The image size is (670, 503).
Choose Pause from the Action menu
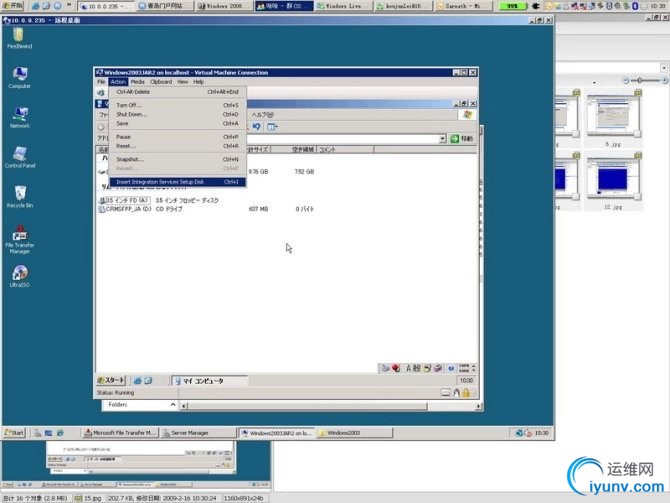pos(178,137)
